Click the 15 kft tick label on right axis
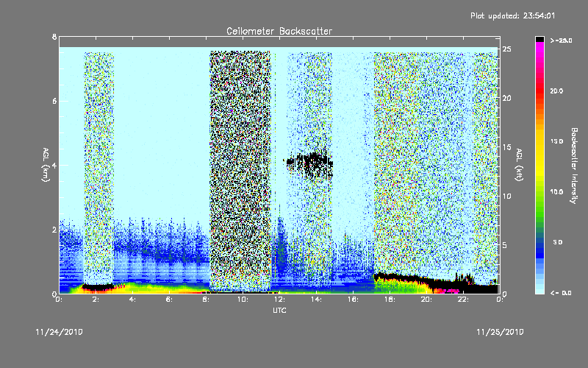The width and height of the screenshot is (588, 368). tap(506, 147)
